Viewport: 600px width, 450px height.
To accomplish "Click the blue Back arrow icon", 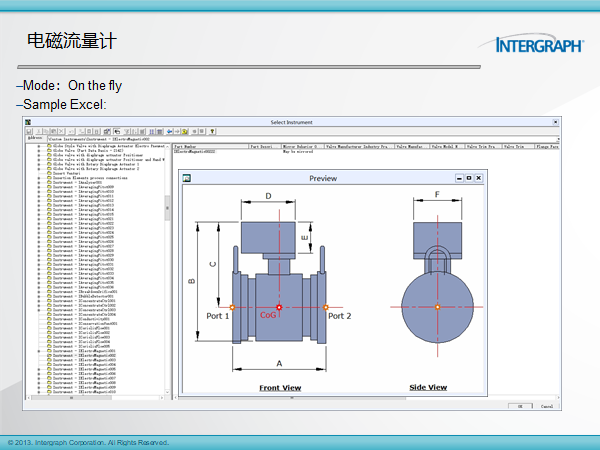I will coord(170,131).
